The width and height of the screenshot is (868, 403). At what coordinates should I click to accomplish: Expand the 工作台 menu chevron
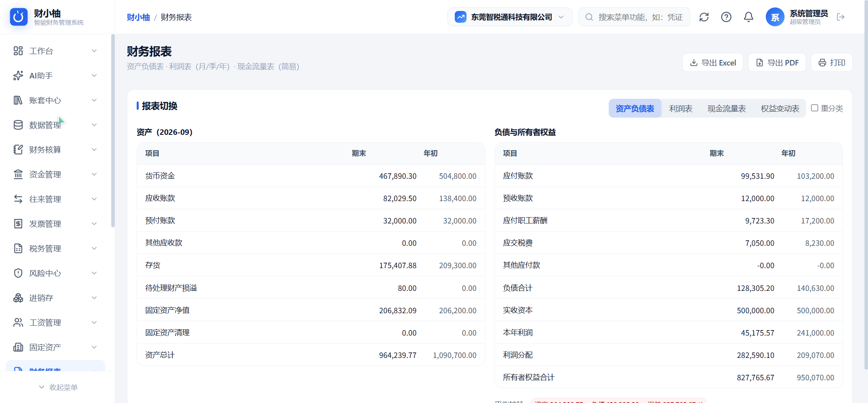94,51
